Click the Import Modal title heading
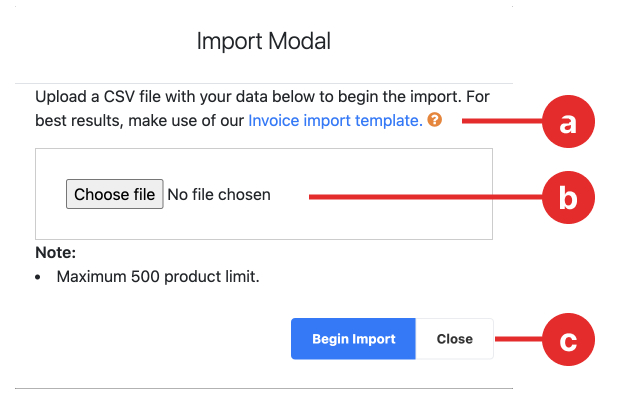The width and height of the screenshot is (618, 396). (x=264, y=41)
